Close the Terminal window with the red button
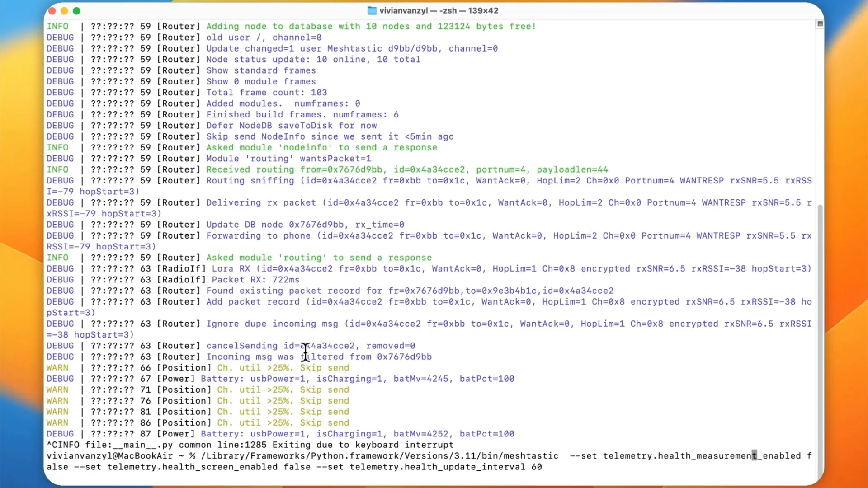868x488 pixels. [x=52, y=11]
